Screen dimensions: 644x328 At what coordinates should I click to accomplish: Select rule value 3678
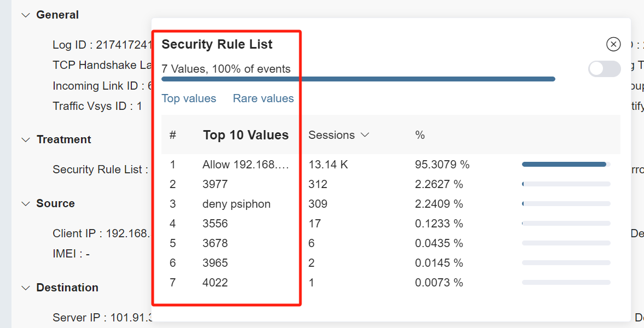tap(214, 243)
